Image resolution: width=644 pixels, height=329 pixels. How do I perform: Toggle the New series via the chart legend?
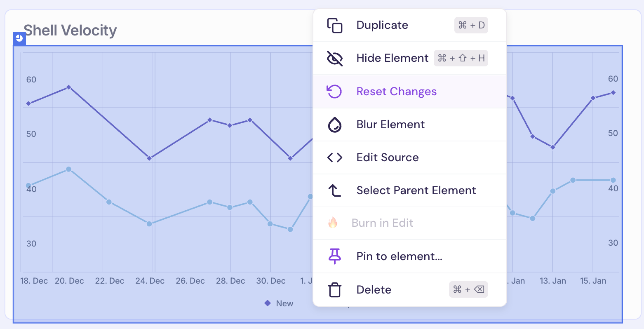pyautogui.click(x=279, y=303)
